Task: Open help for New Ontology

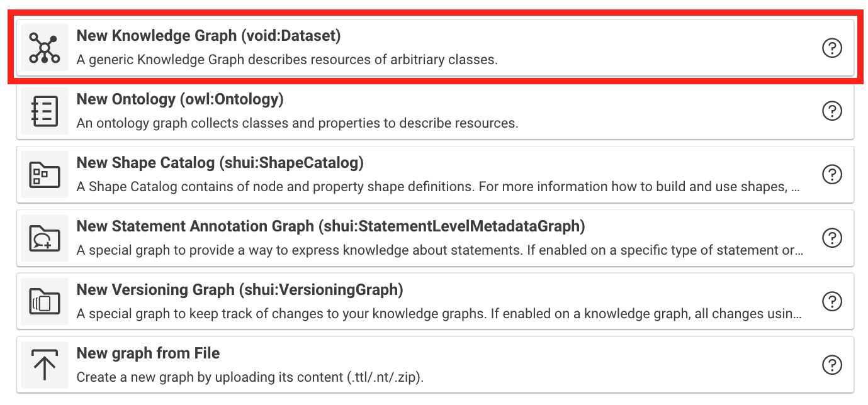Action: [832, 111]
